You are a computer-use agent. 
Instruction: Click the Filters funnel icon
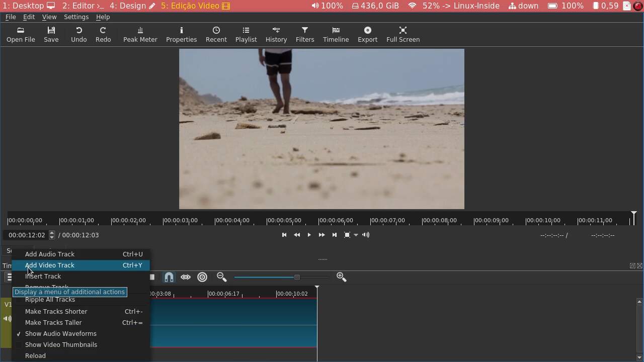304,30
